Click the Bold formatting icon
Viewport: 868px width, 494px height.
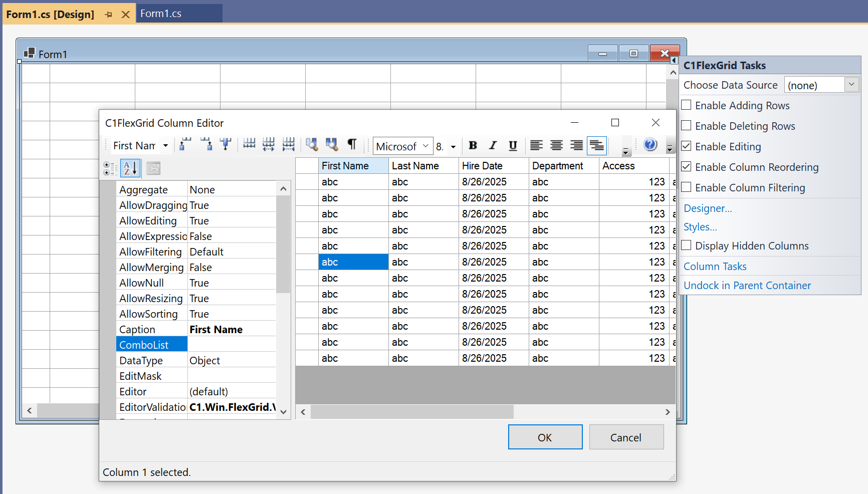coord(473,145)
